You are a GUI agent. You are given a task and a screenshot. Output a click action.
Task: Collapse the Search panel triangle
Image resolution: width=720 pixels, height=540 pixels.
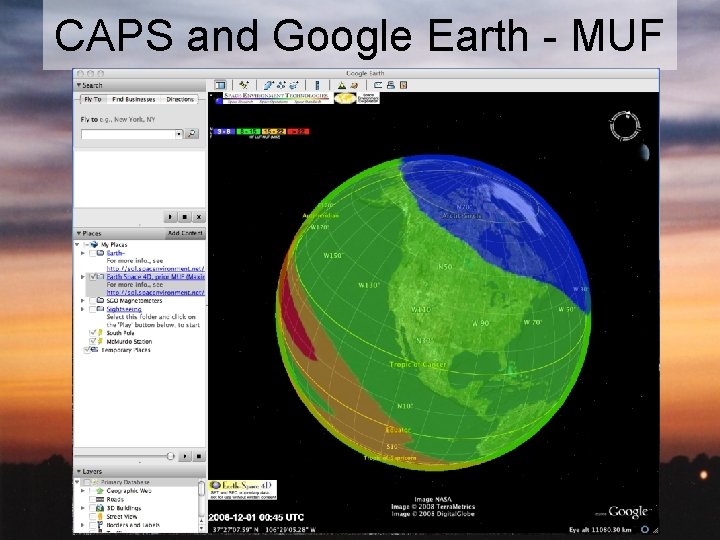pyautogui.click(x=79, y=85)
